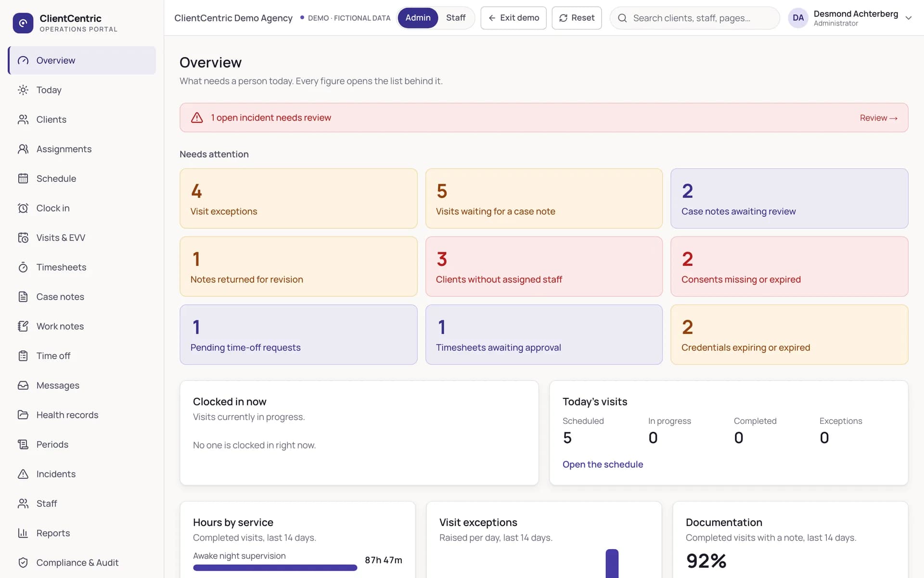Follow the Review link in incident banner
The image size is (924, 578).
878,118
